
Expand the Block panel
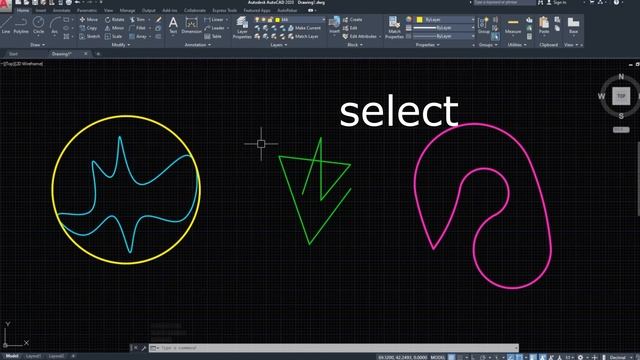355,45
